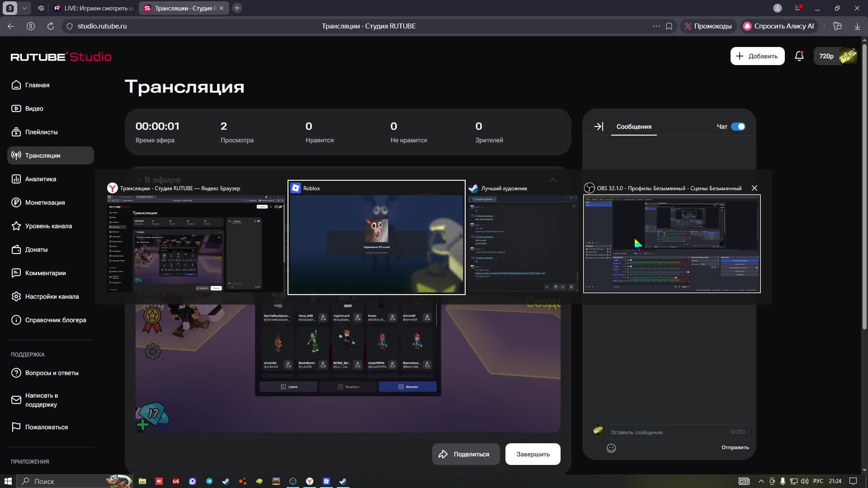Click Завершить to end the broadcast
868x488 pixels.
click(x=533, y=454)
